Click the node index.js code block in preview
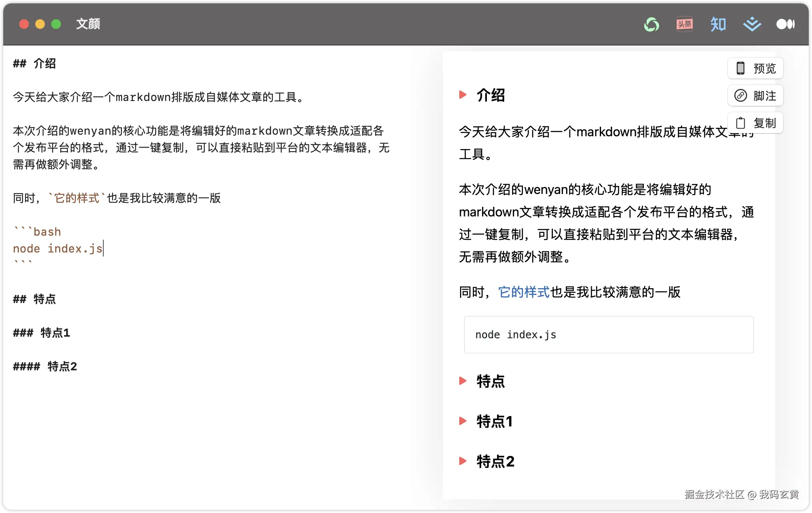Screen dimensions: 812x513 tap(608, 335)
